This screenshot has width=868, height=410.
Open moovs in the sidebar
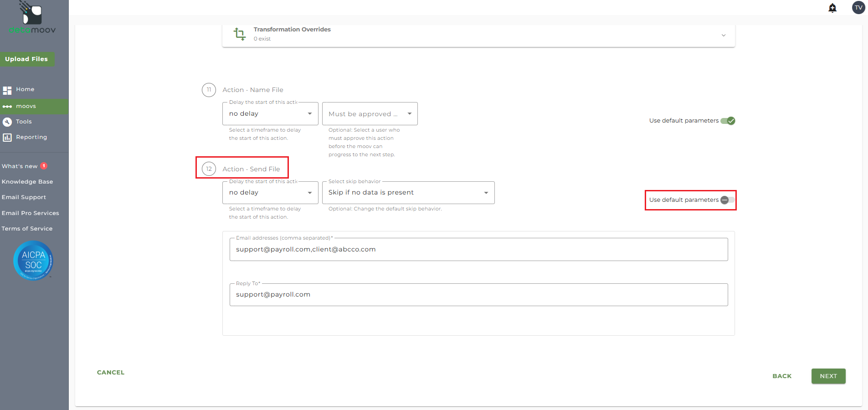(26, 107)
